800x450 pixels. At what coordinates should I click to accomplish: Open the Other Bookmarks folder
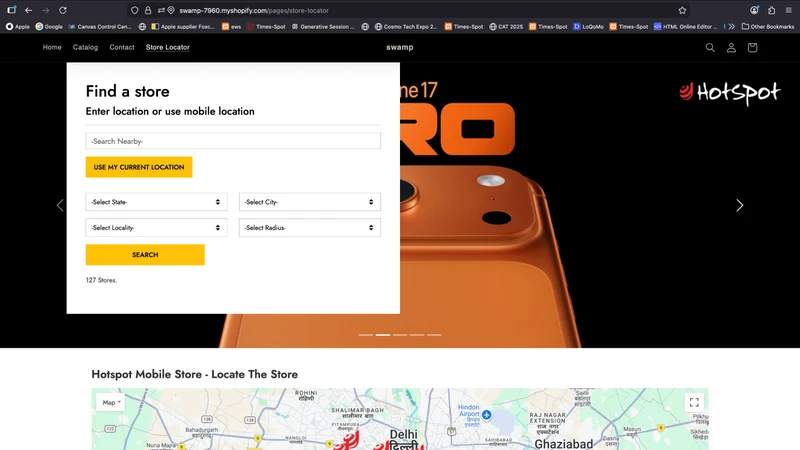click(767, 27)
